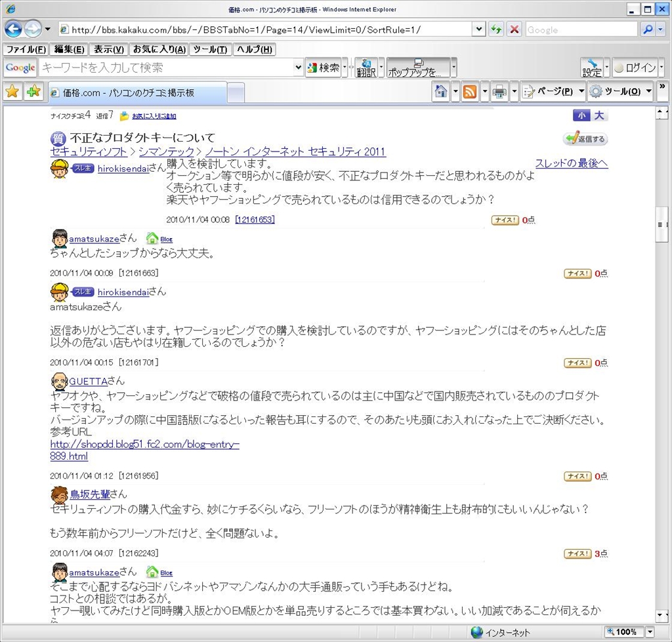Click the question 質 thread icon
Image resolution: width=672 pixels, height=642 pixels.
(x=58, y=138)
